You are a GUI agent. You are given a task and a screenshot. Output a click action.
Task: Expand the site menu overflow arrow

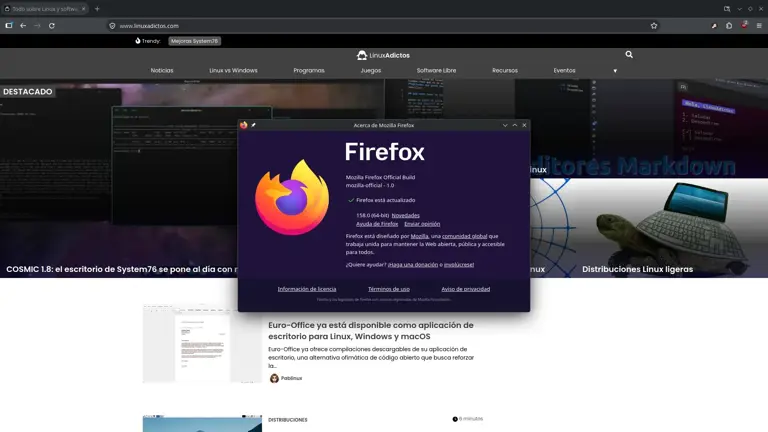[615, 71]
